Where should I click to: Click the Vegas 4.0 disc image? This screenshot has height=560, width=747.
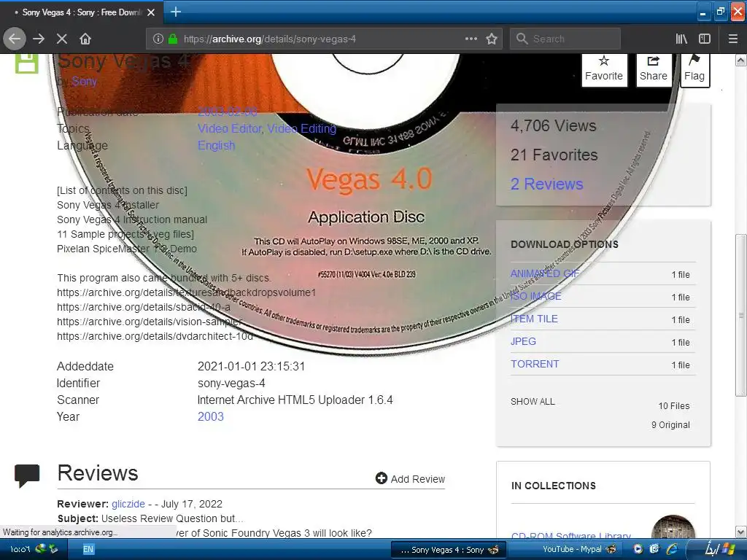pos(367,205)
